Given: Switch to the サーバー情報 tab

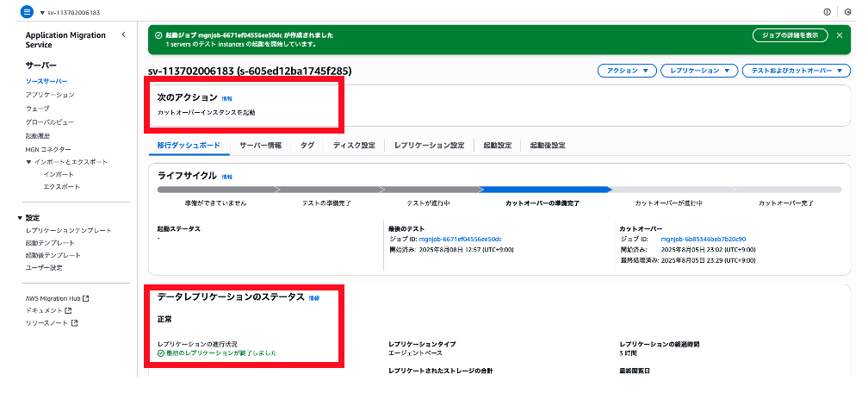Looking at the screenshot, I should pyautogui.click(x=260, y=146).
